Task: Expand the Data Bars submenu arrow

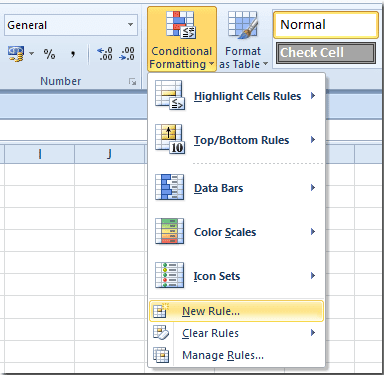Action: tap(313, 188)
